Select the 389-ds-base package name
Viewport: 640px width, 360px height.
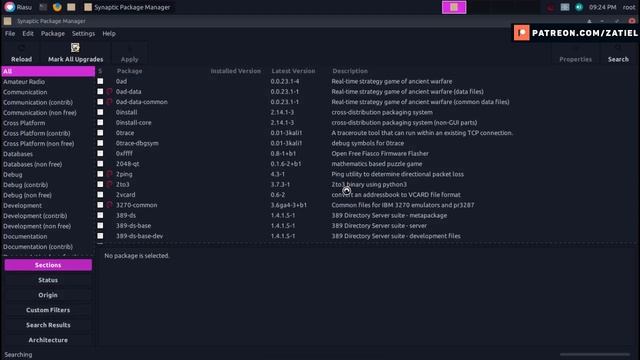pyautogui.click(x=133, y=225)
